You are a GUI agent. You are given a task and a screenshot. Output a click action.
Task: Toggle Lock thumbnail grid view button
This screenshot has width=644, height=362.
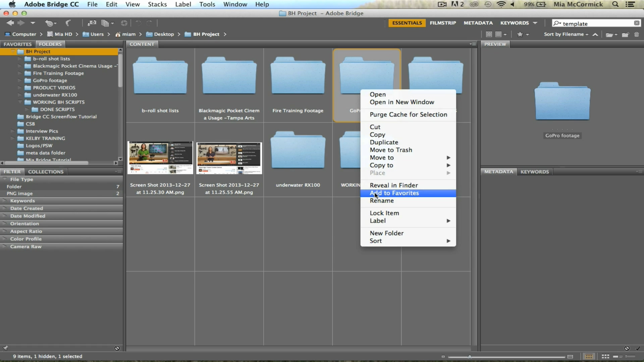point(589,357)
